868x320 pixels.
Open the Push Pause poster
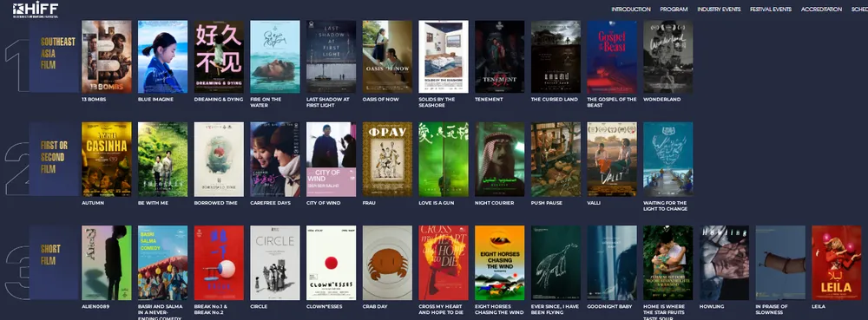click(x=556, y=160)
